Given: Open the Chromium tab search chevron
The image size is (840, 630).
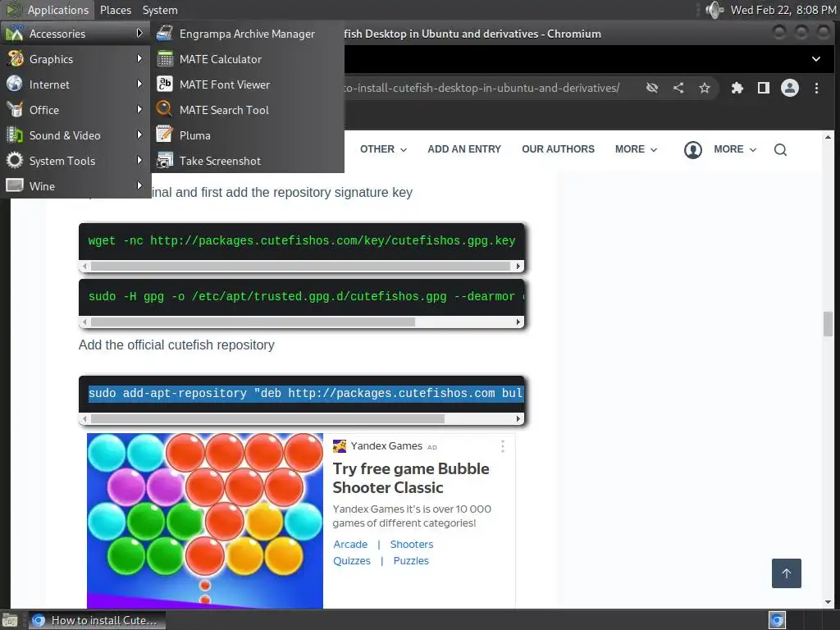Looking at the screenshot, I should click(x=816, y=59).
